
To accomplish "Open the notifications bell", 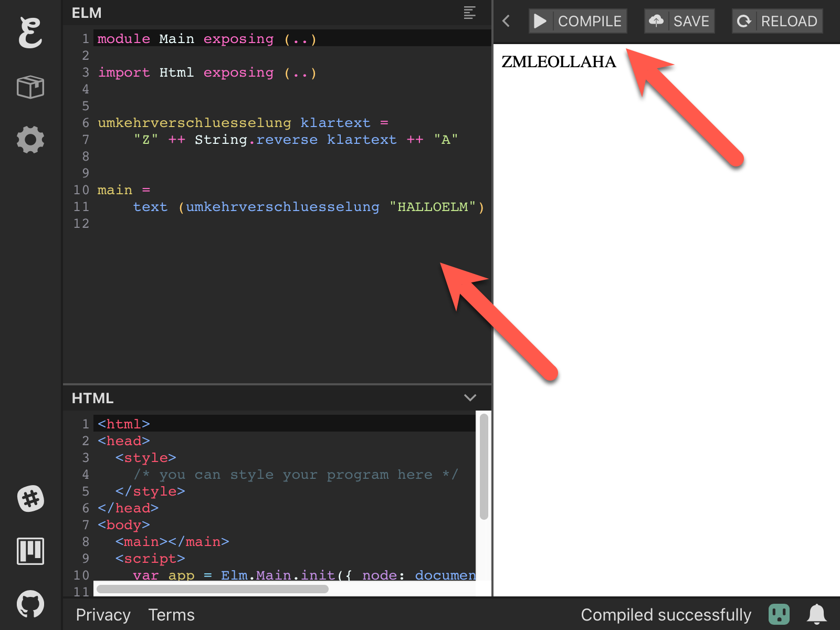I will [816, 614].
